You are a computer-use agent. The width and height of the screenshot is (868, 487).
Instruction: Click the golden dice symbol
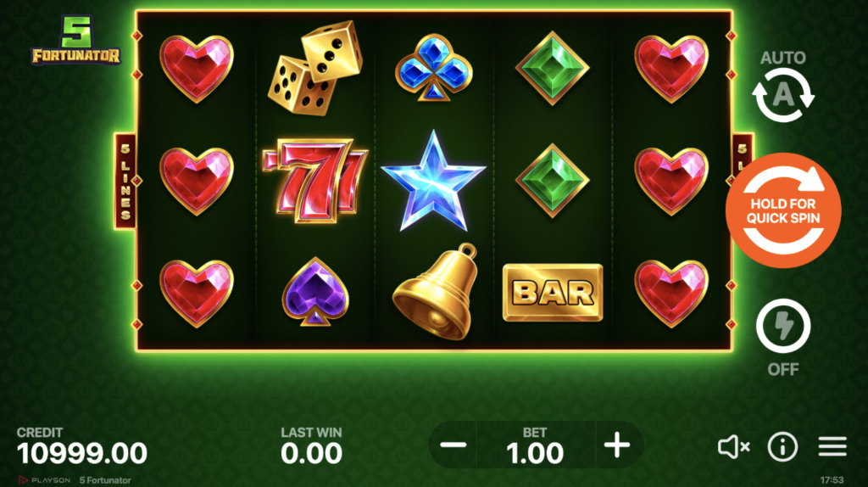(315, 68)
